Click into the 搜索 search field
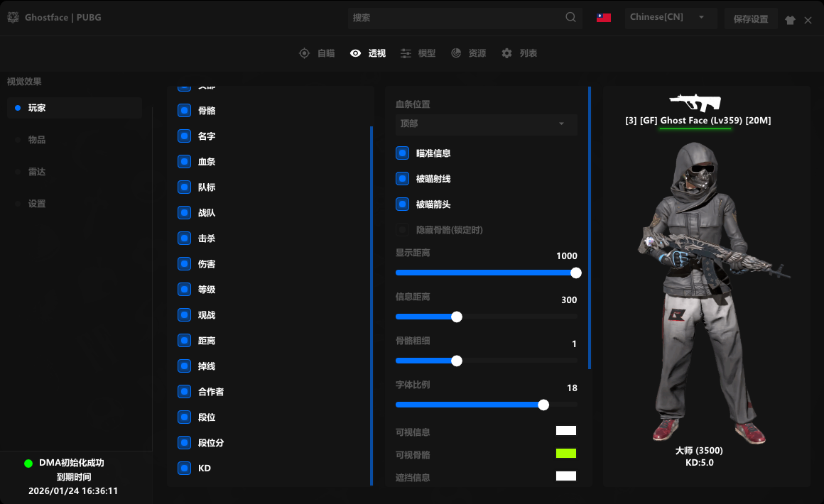 (455, 18)
